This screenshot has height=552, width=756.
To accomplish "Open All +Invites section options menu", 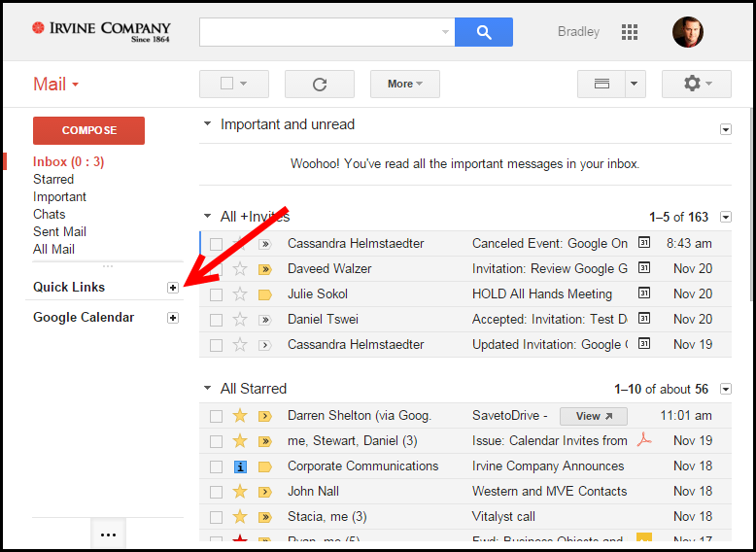I will [726, 217].
